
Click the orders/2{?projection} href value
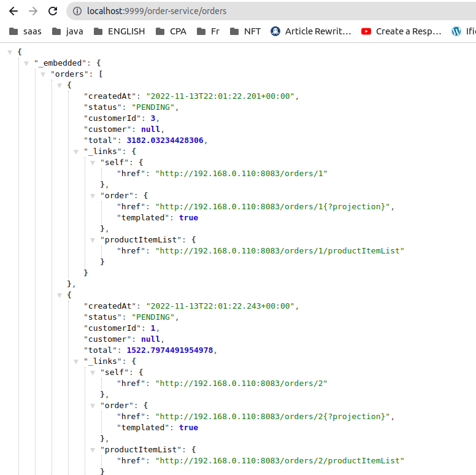[272, 416]
